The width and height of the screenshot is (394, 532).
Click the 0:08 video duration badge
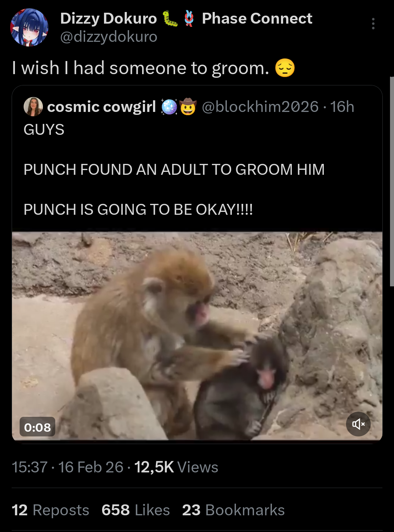(x=37, y=427)
